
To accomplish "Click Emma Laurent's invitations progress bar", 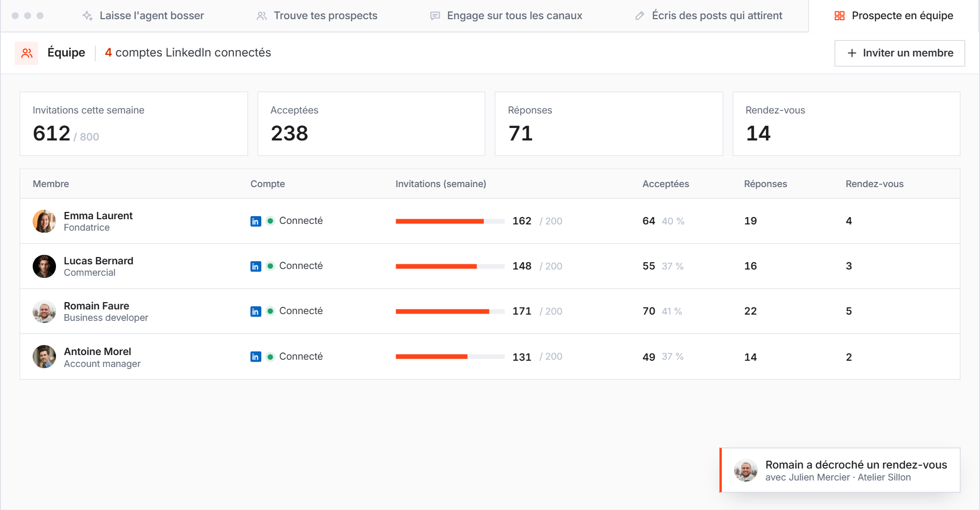I will click(x=450, y=221).
